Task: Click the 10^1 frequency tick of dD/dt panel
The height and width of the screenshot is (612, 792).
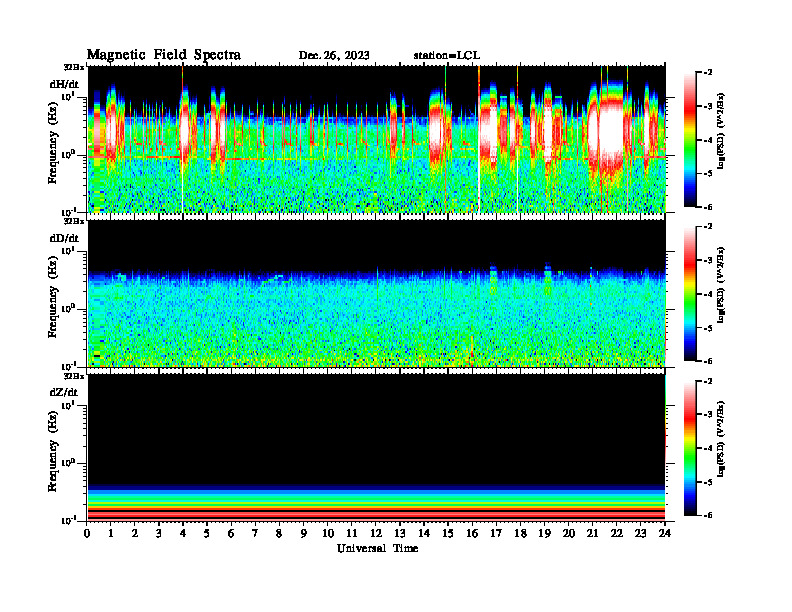Action: (x=69, y=250)
